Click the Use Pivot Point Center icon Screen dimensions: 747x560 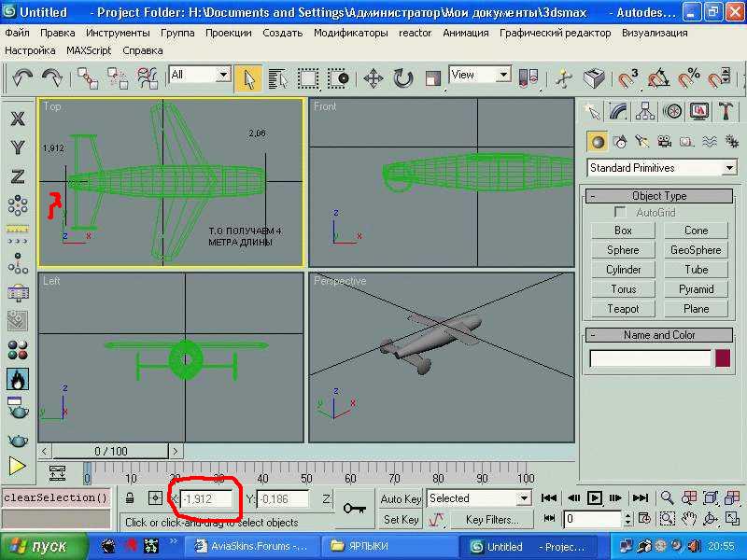pyautogui.click(x=529, y=78)
